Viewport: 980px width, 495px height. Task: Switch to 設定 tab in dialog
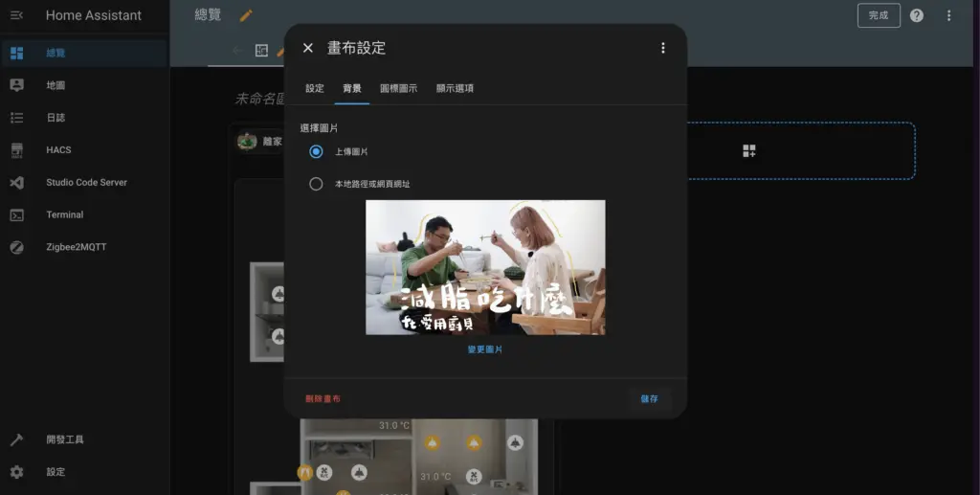pyautogui.click(x=315, y=89)
